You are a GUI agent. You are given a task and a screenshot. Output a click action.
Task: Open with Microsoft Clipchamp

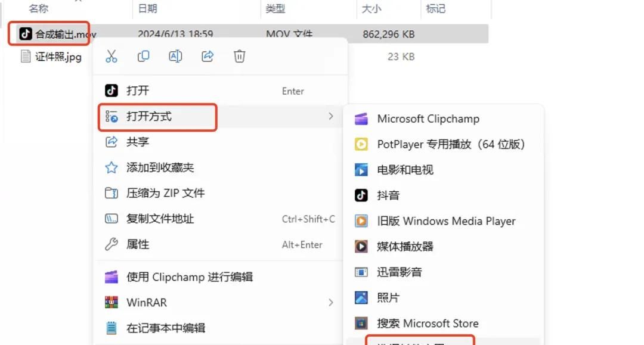[x=428, y=119]
